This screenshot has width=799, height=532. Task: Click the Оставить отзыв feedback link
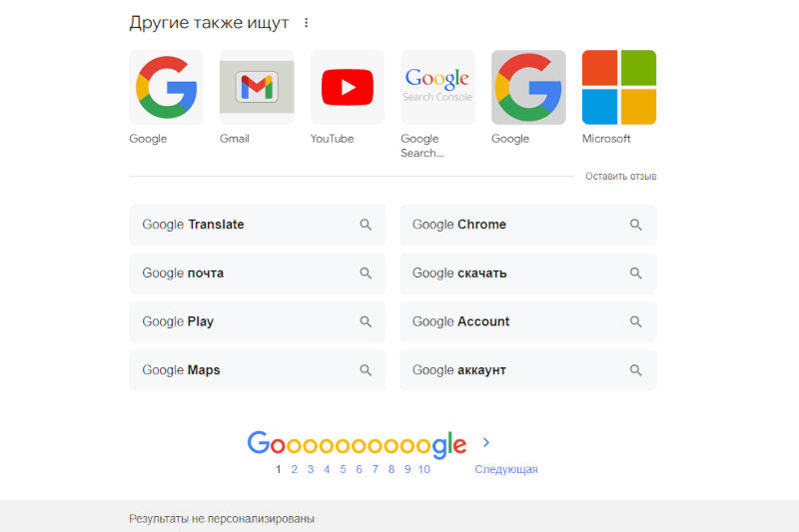click(620, 177)
